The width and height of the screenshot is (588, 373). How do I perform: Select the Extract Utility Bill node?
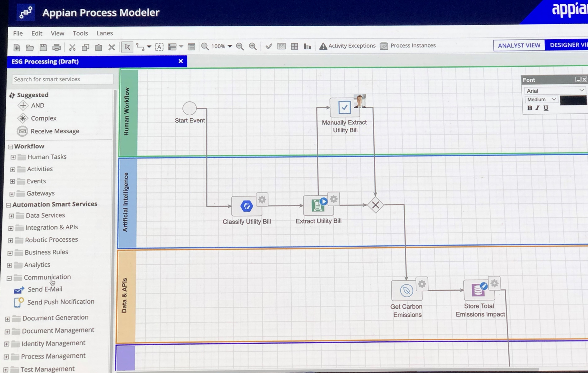tap(318, 206)
